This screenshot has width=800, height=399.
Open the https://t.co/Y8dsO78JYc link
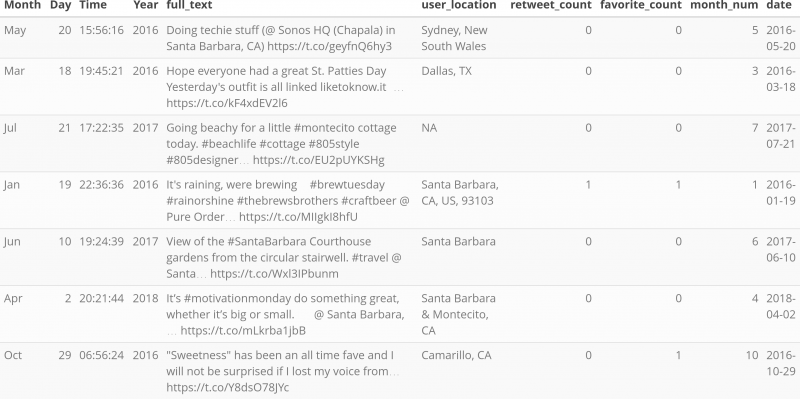(228, 388)
